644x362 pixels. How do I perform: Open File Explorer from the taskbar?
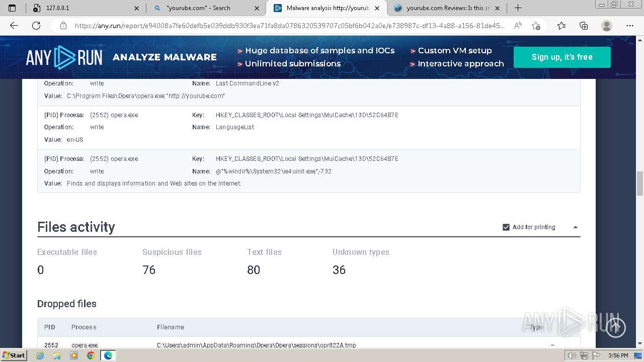click(x=57, y=355)
